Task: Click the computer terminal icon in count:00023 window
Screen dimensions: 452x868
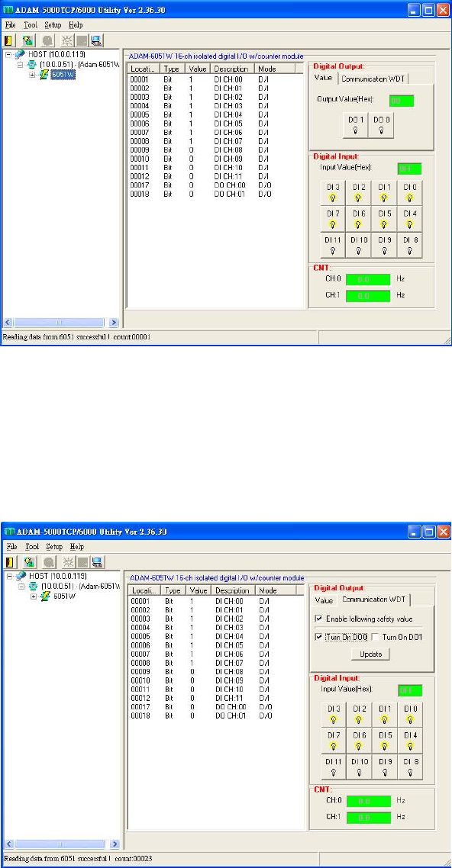Action: click(97, 562)
